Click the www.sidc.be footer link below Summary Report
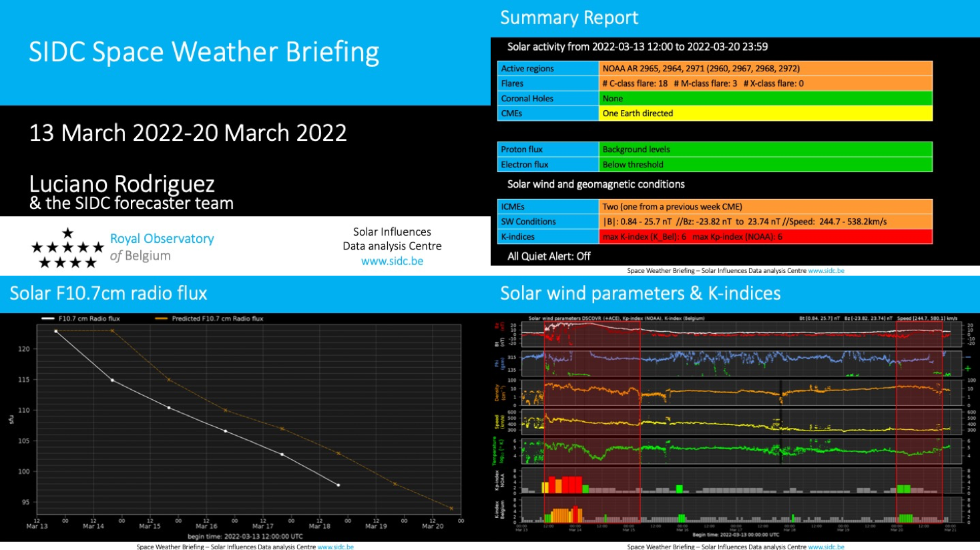 [826, 271]
